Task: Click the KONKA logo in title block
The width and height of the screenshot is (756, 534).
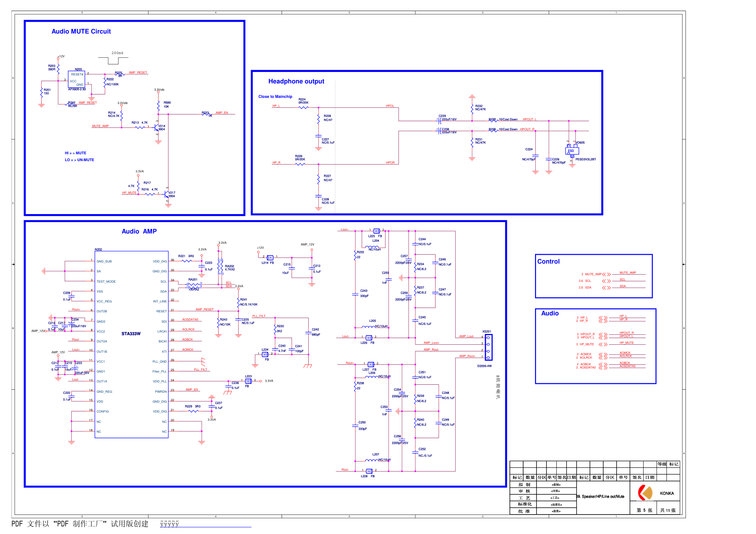Action: pos(645,492)
